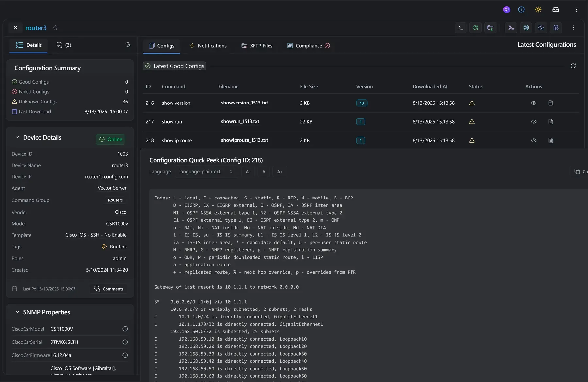This screenshot has height=382, width=588.
Task: Open the device toolbar three-dot menu
Action: [x=573, y=28]
